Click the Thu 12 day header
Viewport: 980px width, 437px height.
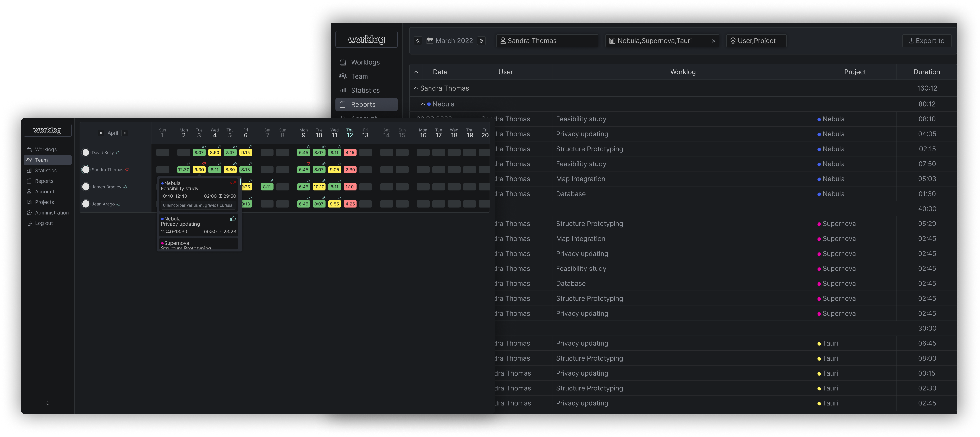tap(350, 133)
